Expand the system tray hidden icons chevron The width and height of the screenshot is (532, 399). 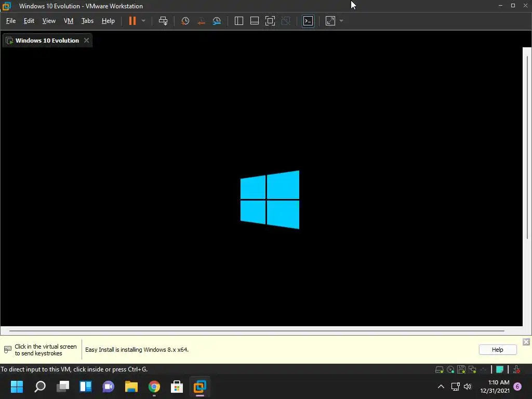[441, 387]
